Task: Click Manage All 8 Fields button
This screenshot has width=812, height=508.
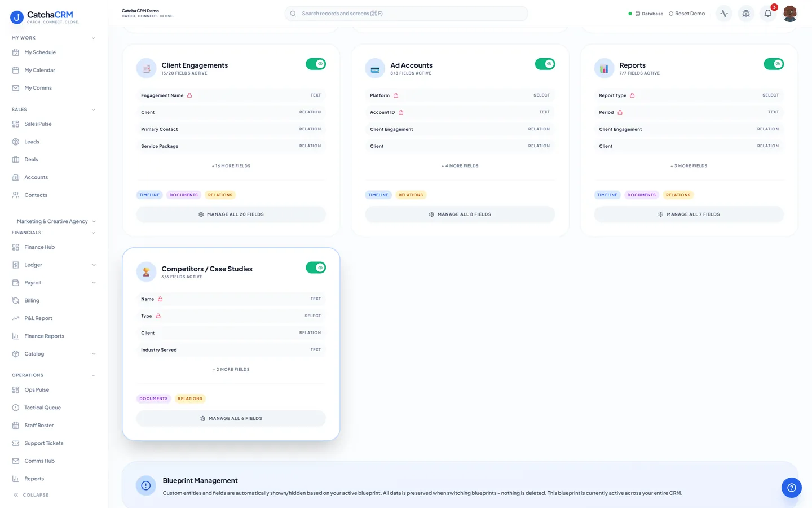Action: 460,214
